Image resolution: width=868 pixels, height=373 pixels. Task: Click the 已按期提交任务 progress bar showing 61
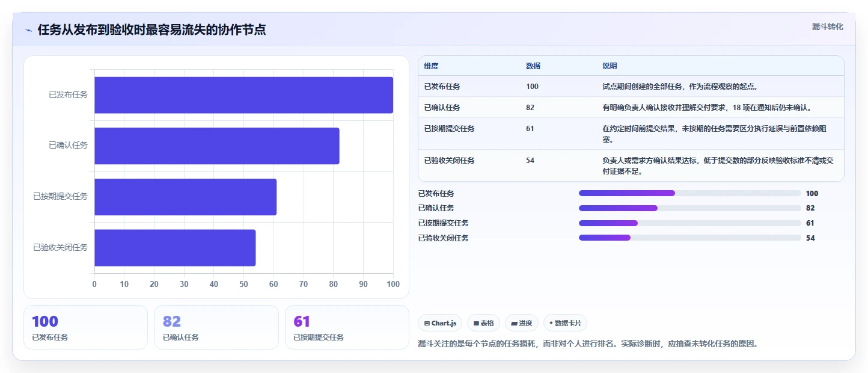point(689,223)
